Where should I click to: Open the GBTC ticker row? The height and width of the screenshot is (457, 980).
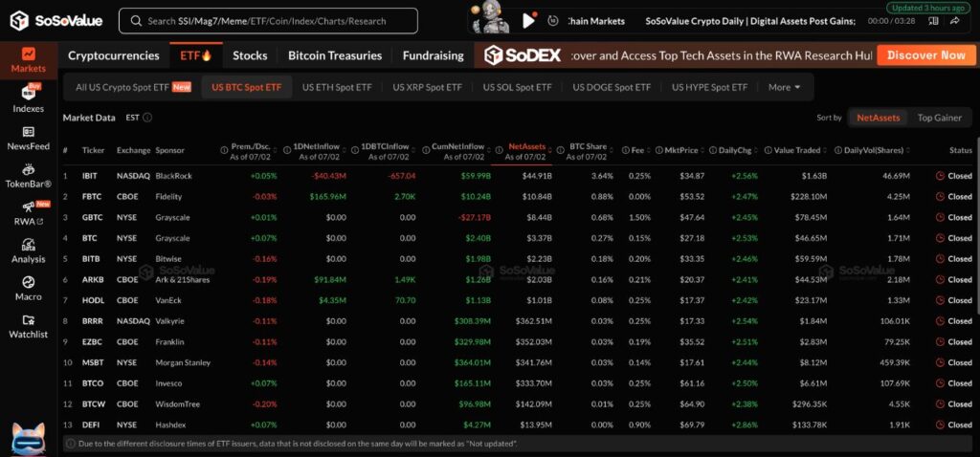coord(518,217)
